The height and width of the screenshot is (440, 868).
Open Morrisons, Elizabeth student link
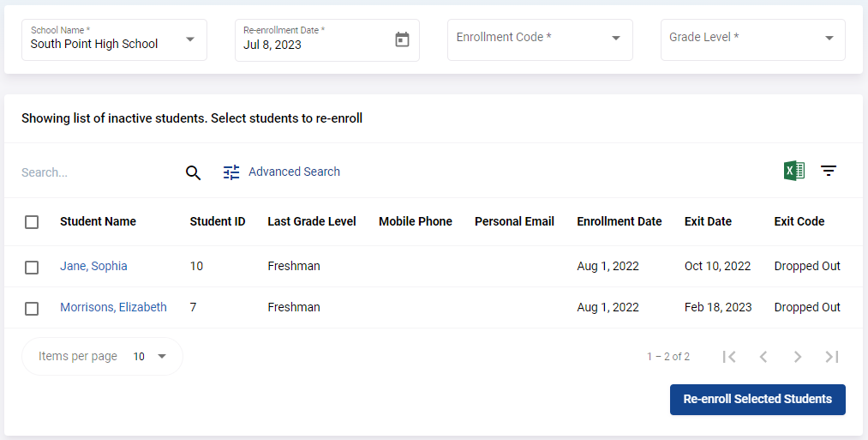coord(113,307)
